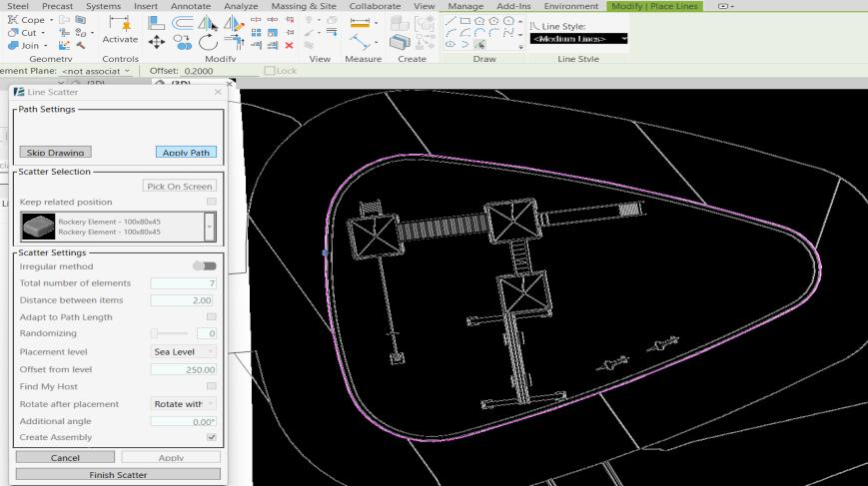The image size is (868, 486).
Task: Pick the Start-End-Radius Arc tool
Action: (450, 33)
